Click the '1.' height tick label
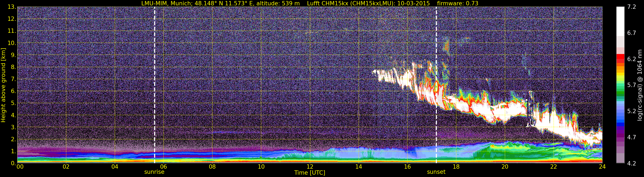Screen dimensions: 644x177 coord(13,151)
